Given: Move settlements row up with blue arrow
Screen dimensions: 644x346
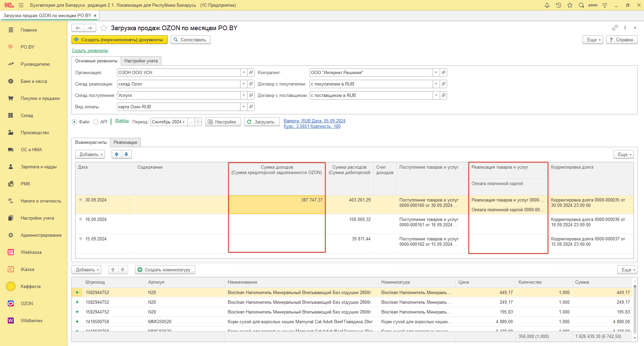Looking at the screenshot, I should (x=117, y=154).
